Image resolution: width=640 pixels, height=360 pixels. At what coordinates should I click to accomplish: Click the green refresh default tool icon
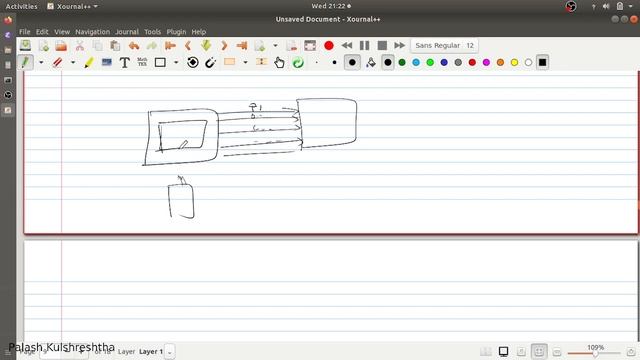point(298,62)
